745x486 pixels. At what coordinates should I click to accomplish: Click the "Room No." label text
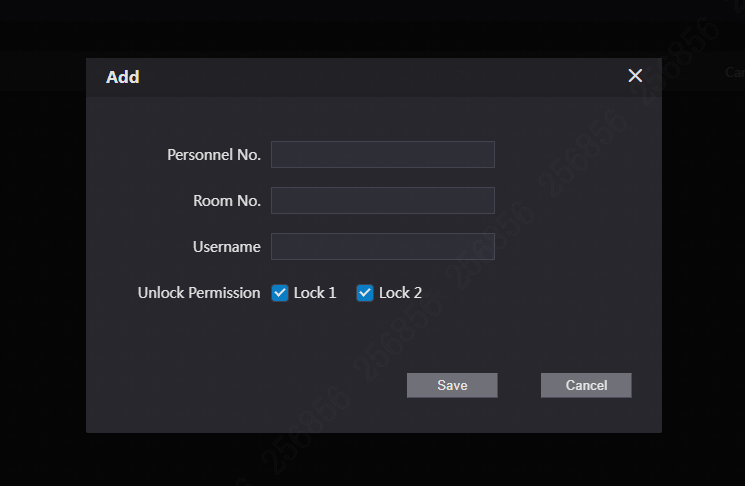coord(227,201)
